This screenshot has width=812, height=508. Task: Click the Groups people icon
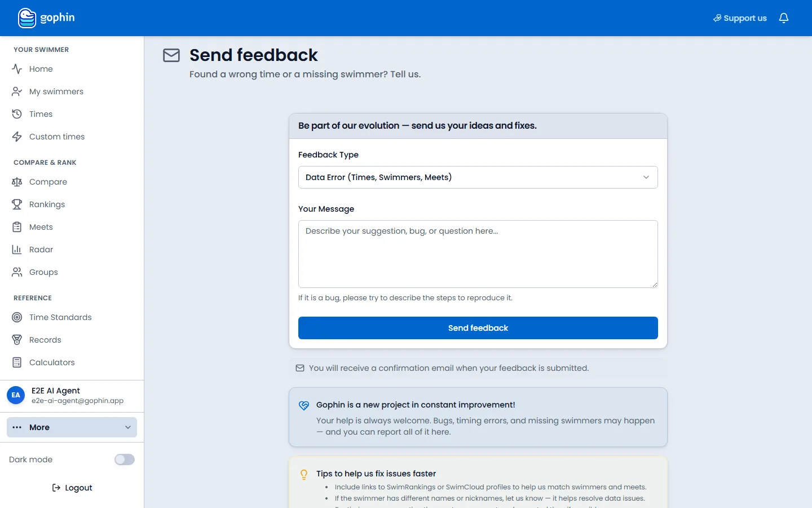pyautogui.click(x=17, y=272)
